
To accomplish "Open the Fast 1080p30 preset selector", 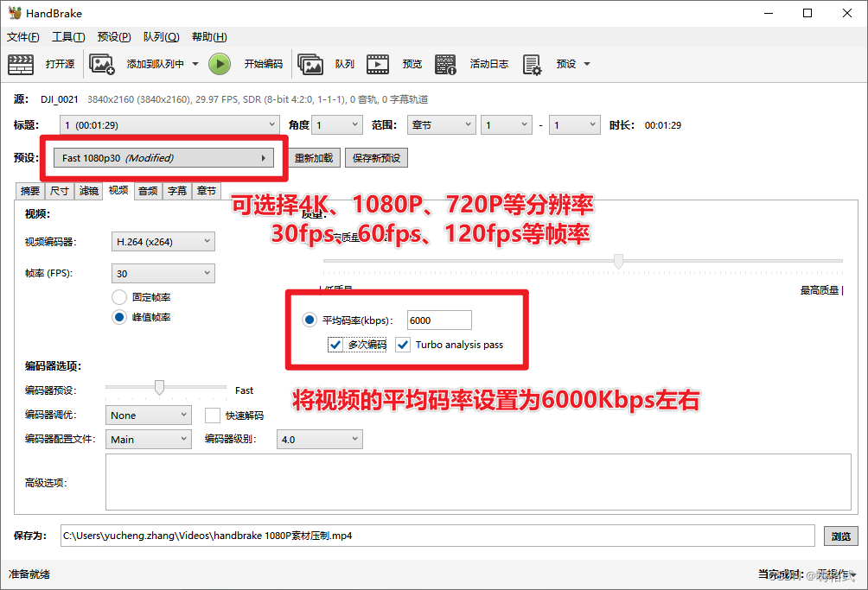I will pos(164,158).
